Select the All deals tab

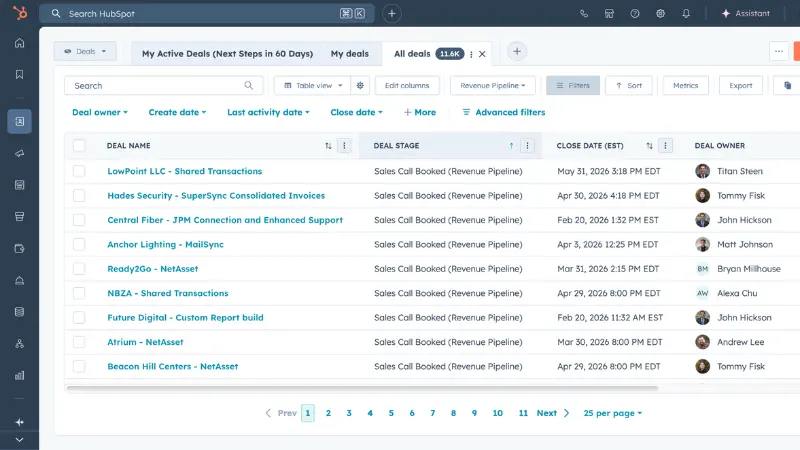(412, 54)
